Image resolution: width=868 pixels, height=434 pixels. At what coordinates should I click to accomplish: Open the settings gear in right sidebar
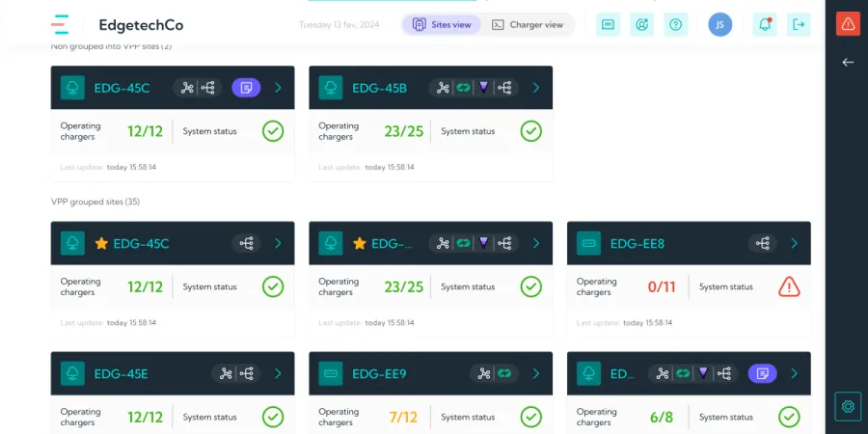(848, 406)
